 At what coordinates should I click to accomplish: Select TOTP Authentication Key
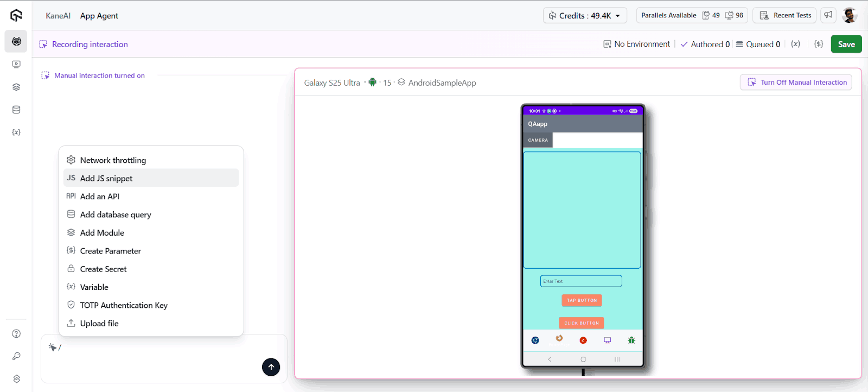point(151,305)
